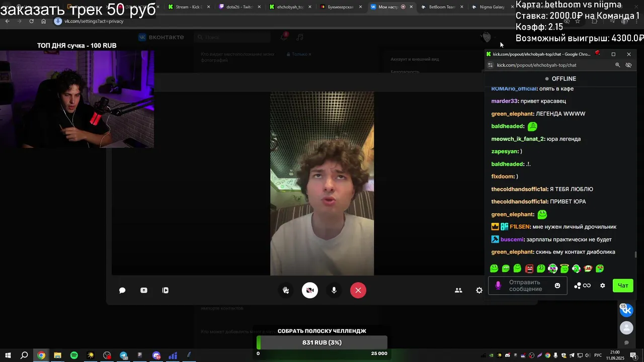Click message 'зарплаты практически не будет'
Image resolution: width=644 pixels, height=362 pixels.
click(x=569, y=239)
